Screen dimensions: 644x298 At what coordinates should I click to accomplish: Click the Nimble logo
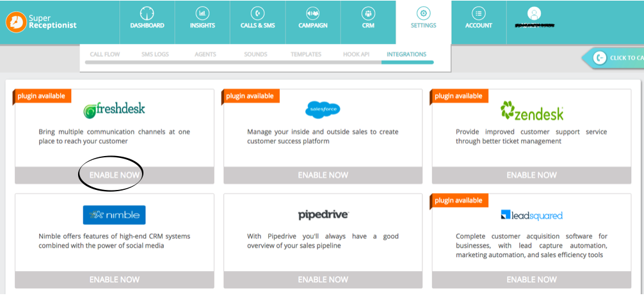click(114, 215)
